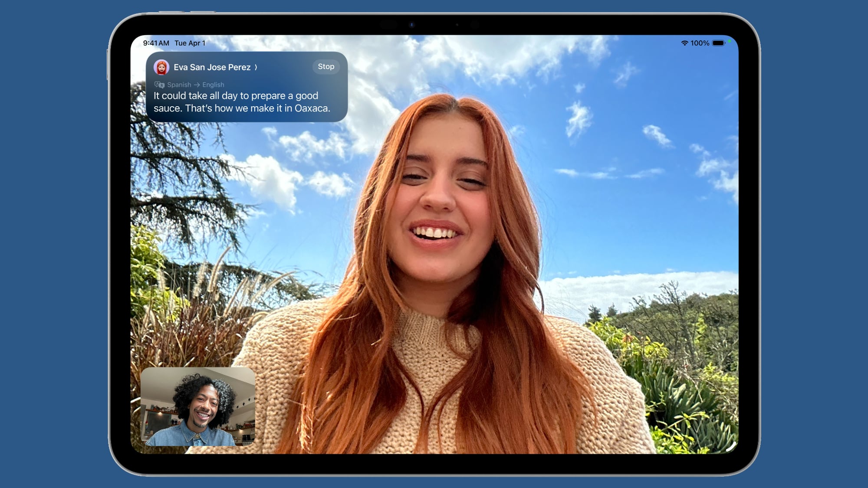Tap the 100% battery percentage

700,43
